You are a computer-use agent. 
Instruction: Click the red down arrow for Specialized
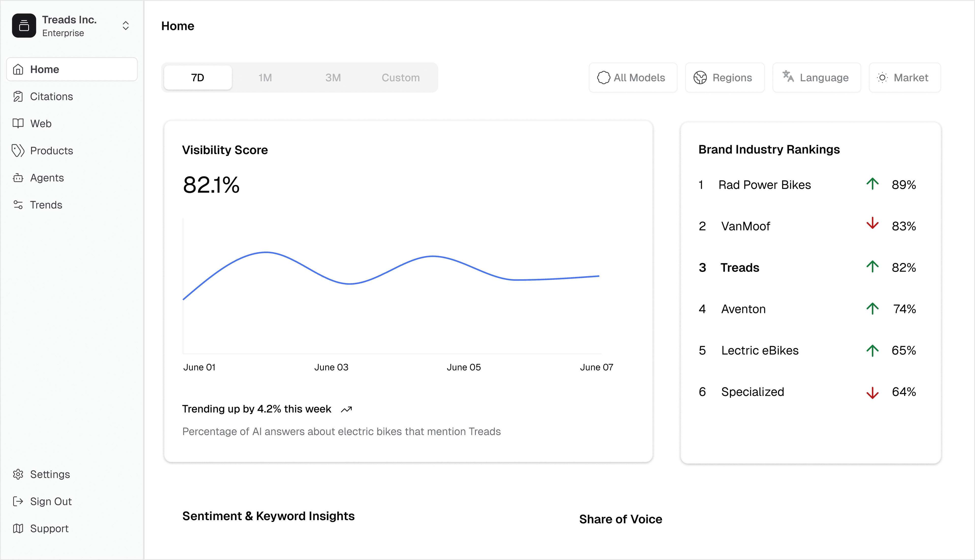click(x=872, y=393)
